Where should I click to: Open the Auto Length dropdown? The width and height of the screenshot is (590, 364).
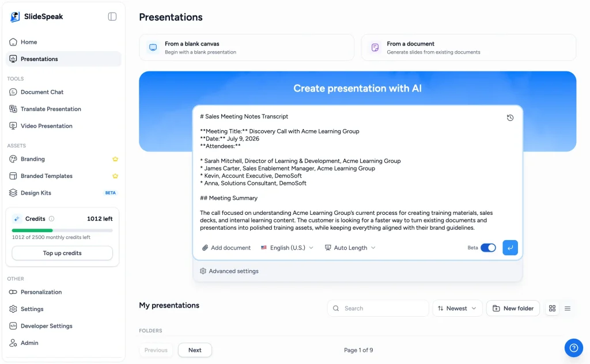click(350, 248)
